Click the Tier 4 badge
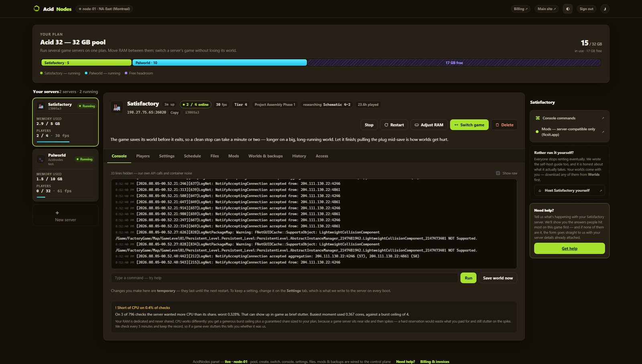642x364 pixels. pos(241,105)
